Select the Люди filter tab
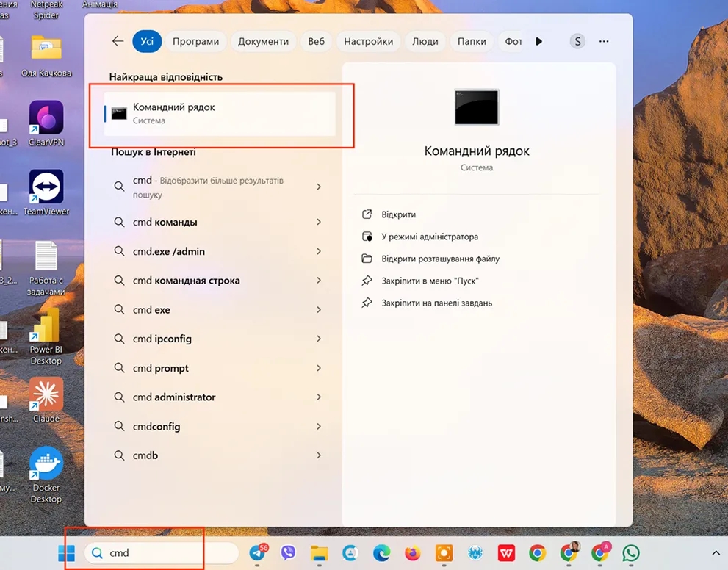Image resolution: width=728 pixels, height=570 pixels. pos(425,41)
